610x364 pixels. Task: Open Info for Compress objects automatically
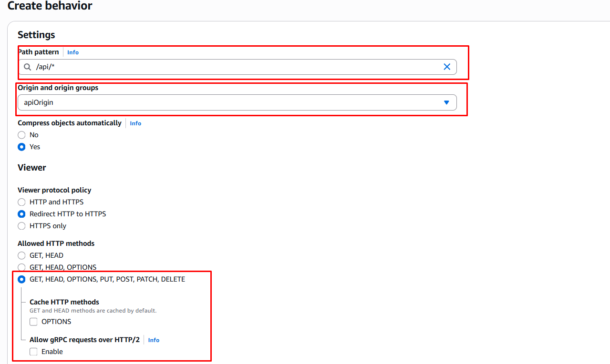pos(135,123)
